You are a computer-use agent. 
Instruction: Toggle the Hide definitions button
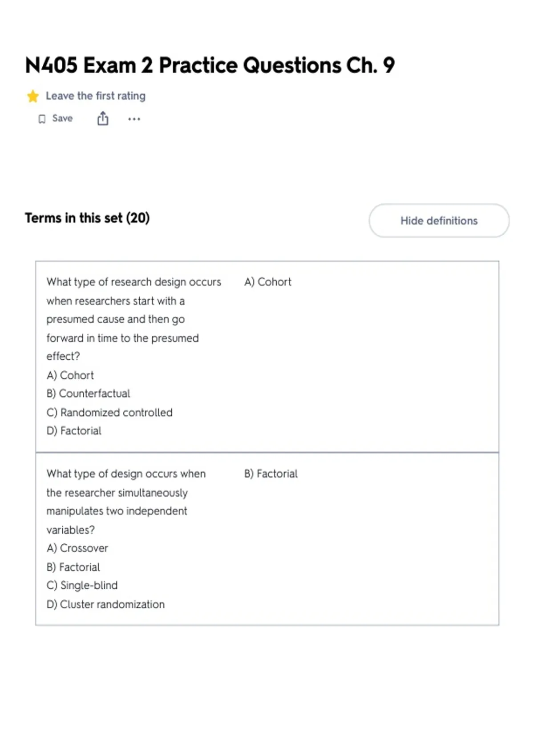[439, 221]
